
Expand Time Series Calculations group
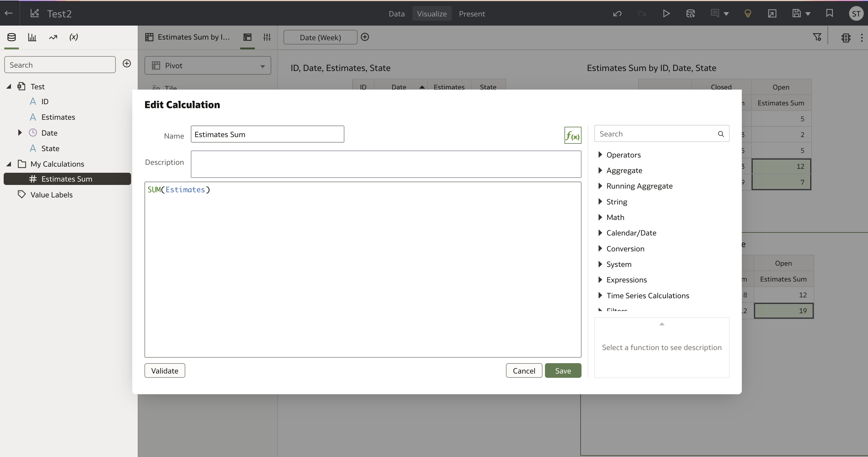click(x=600, y=295)
